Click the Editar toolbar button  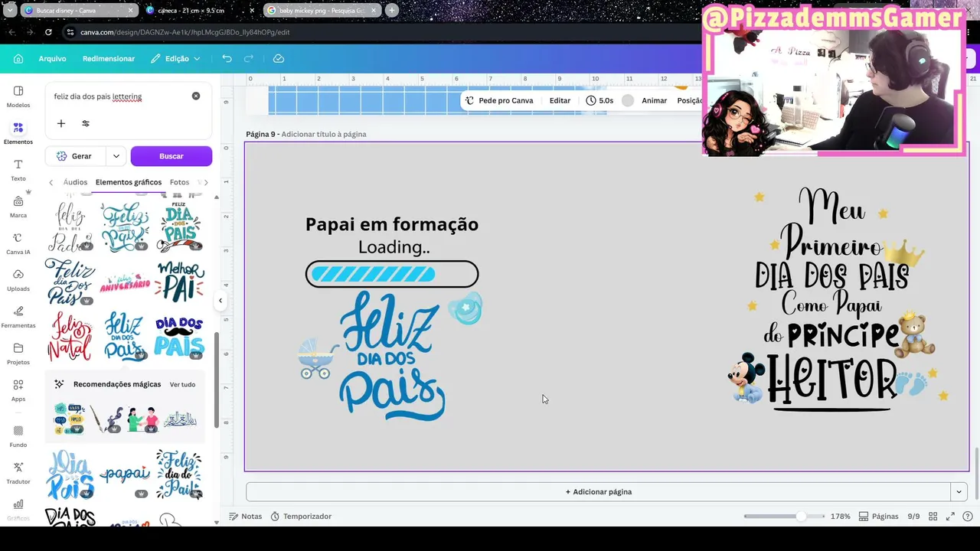pos(560,100)
